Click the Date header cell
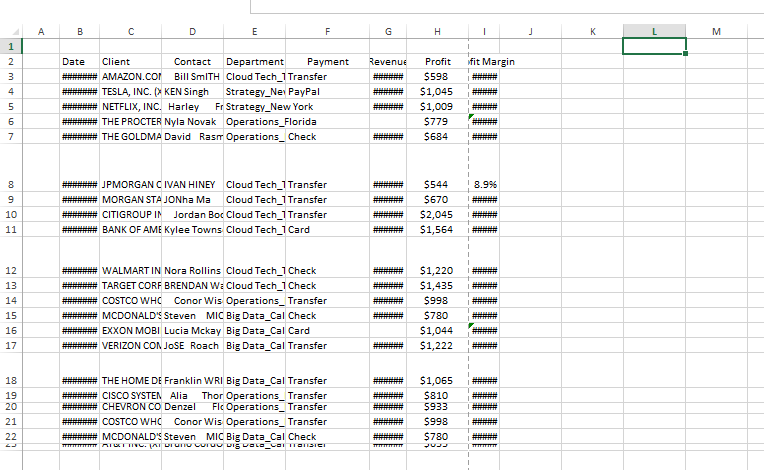Image resolution: width=764 pixels, height=470 pixels. point(79,62)
